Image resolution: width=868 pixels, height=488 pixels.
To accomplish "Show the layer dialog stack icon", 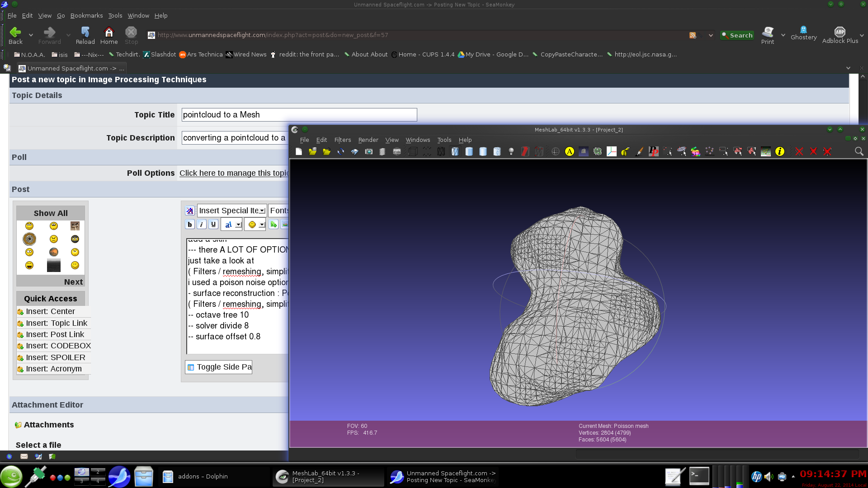I will coord(382,152).
